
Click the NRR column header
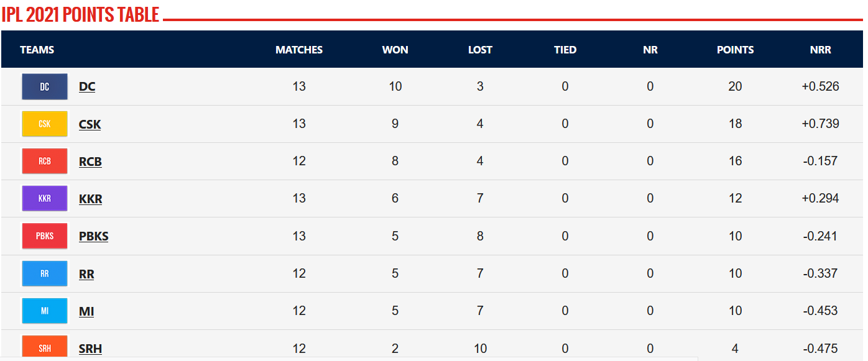click(x=821, y=50)
